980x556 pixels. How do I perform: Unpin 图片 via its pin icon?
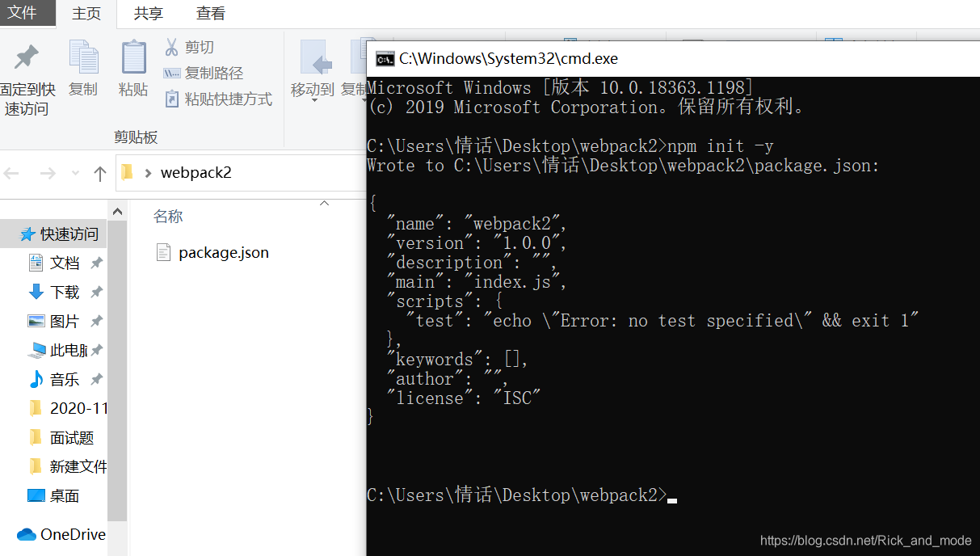[x=96, y=321]
